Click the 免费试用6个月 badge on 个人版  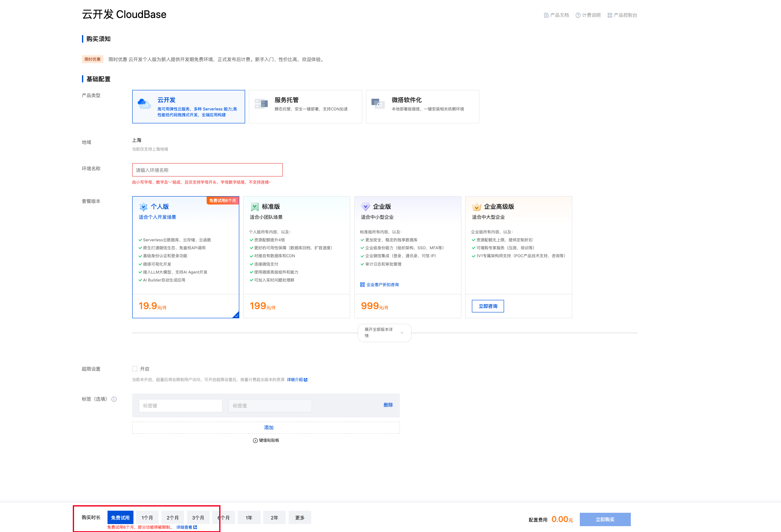[x=223, y=201]
